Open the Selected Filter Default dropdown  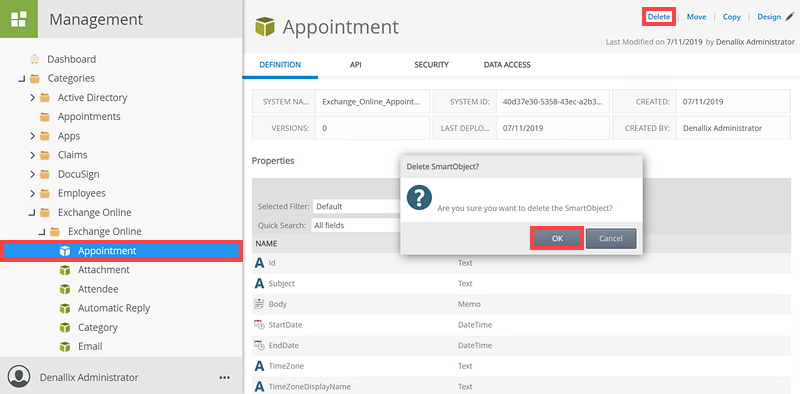356,207
